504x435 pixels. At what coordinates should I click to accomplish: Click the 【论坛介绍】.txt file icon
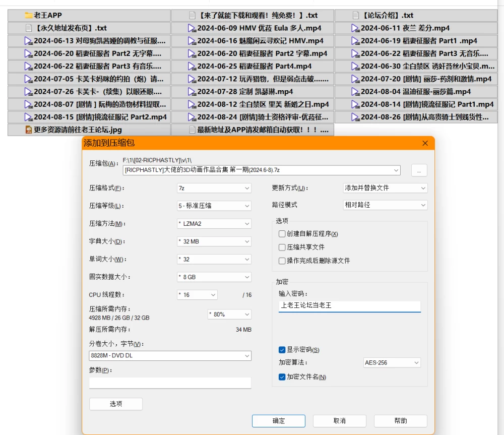[355, 15]
